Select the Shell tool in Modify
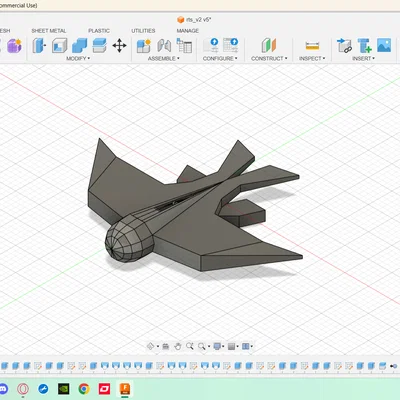This screenshot has height=400, width=400. pyautogui.click(x=59, y=46)
